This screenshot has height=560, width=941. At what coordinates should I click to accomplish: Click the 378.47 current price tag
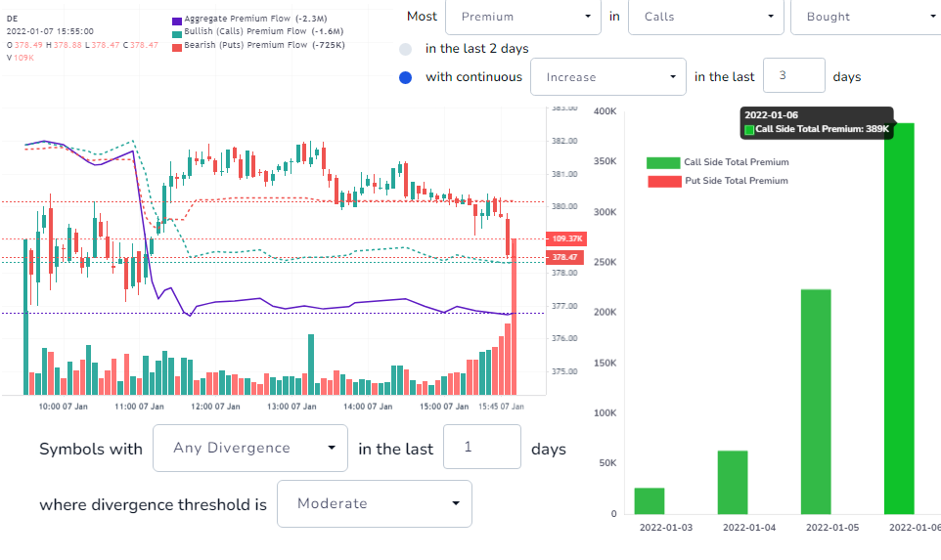(564, 257)
